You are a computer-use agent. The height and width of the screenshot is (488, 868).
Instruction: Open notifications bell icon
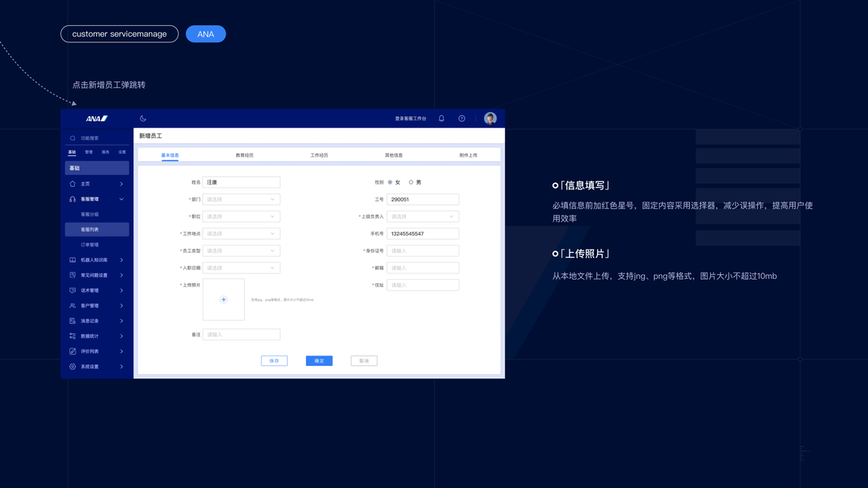pos(441,119)
